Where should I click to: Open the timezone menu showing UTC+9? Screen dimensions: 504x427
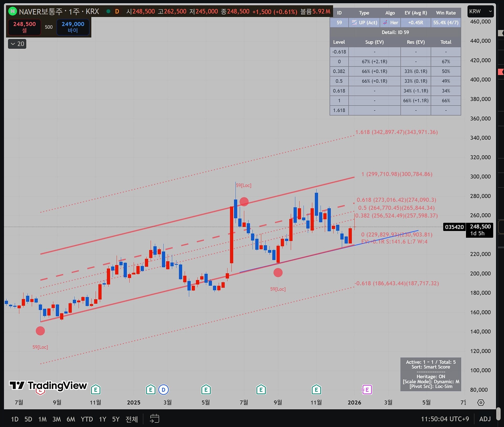(445, 419)
